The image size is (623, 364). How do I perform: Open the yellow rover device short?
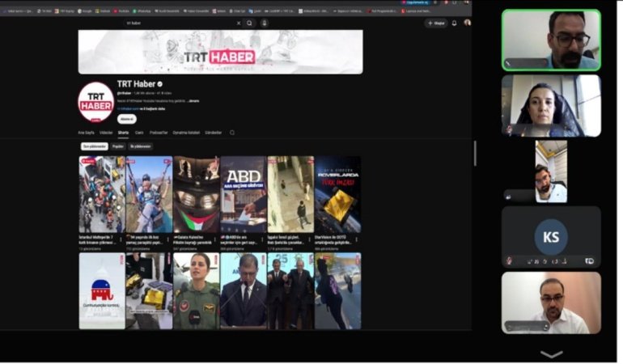[149, 291]
